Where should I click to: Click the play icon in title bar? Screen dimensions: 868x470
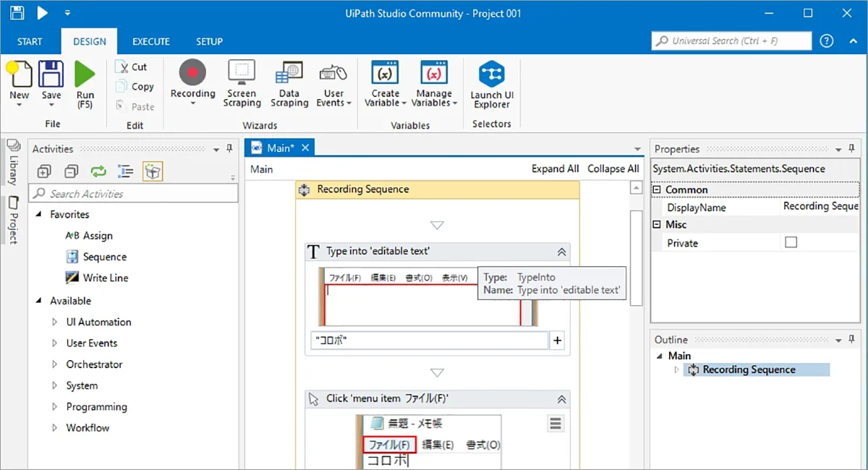42,13
